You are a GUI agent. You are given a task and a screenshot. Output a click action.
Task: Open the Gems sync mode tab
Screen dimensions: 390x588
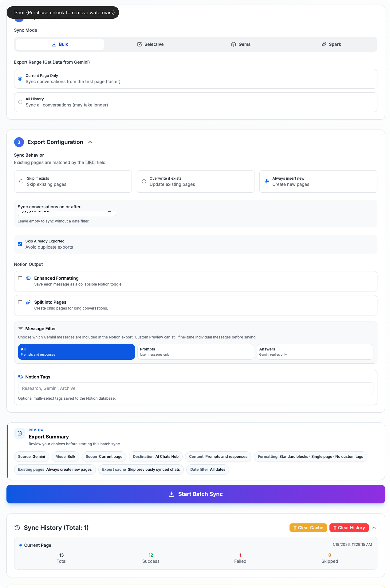[241, 44]
